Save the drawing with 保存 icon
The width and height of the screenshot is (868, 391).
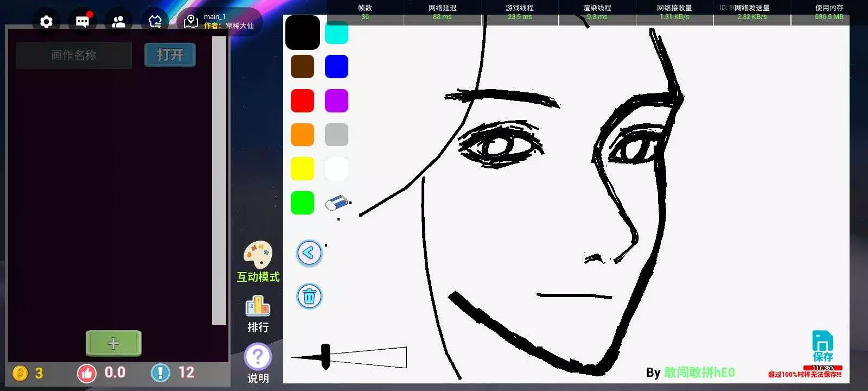822,346
